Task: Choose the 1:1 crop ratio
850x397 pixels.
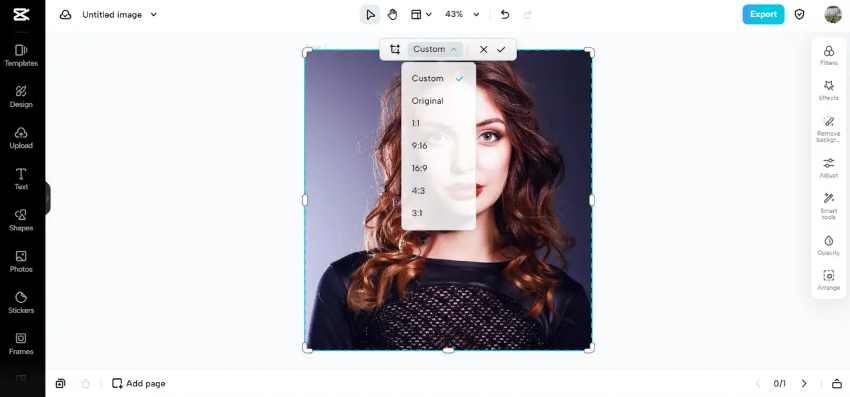Action: pos(438,124)
